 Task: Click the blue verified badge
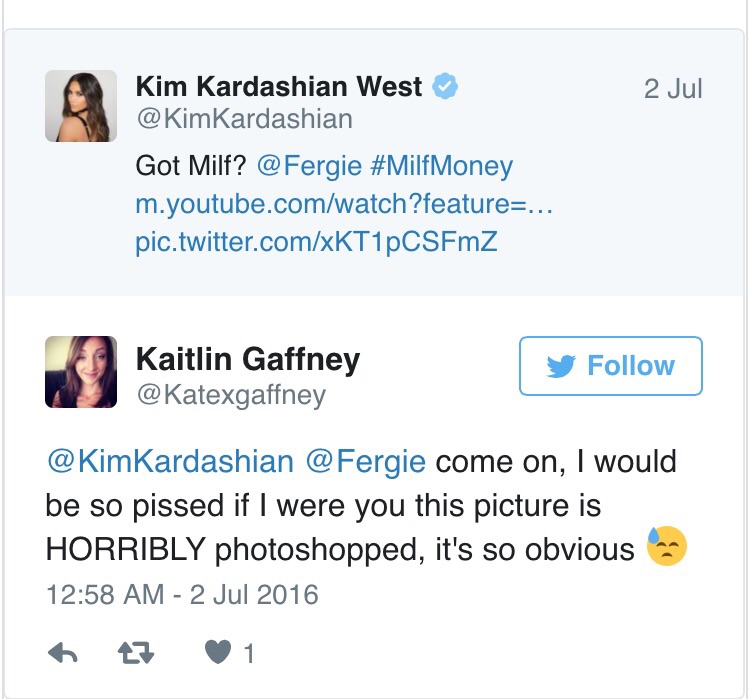pos(444,87)
